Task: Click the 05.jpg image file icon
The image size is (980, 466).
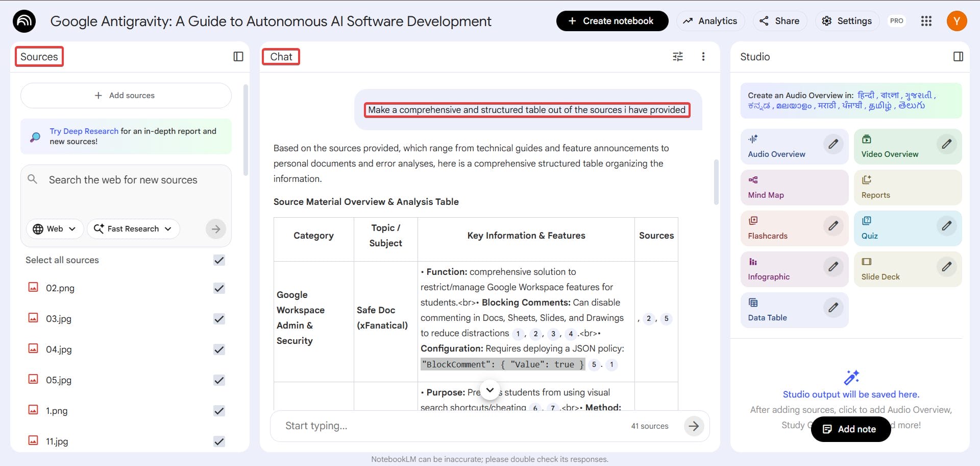Action: coord(33,379)
